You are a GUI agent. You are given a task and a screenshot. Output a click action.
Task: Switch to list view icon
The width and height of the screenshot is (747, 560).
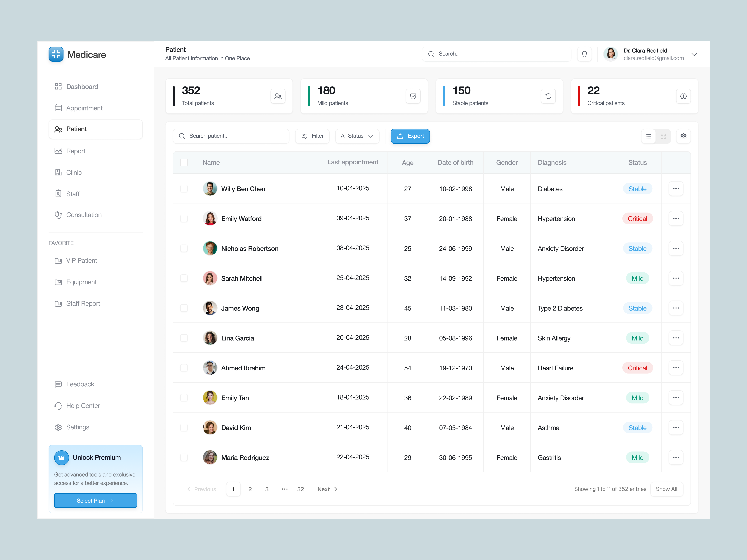[x=648, y=136]
